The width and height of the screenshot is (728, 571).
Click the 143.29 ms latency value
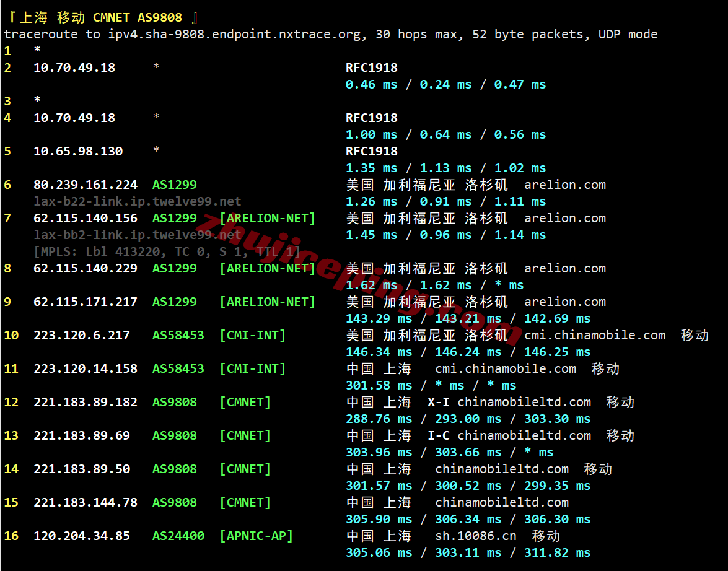pyautogui.click(x=379, y=318)
